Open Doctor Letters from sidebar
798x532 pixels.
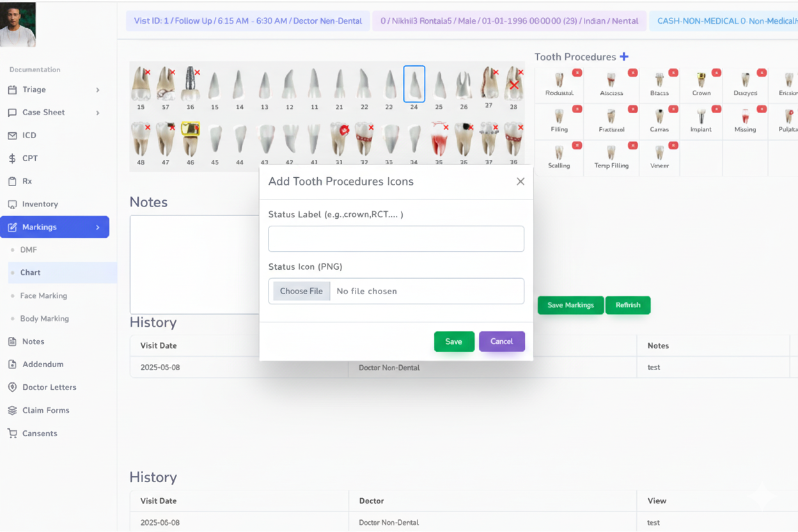(49, 387)
